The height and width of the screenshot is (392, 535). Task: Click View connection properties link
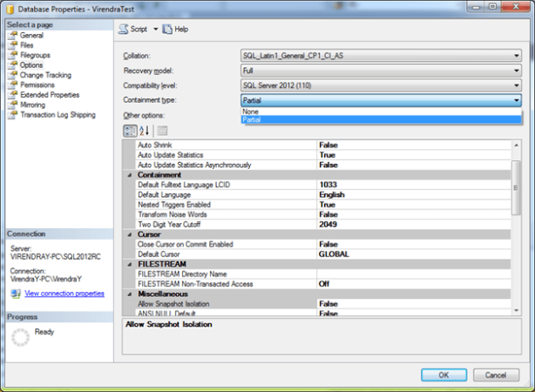[x=64, y=294]
